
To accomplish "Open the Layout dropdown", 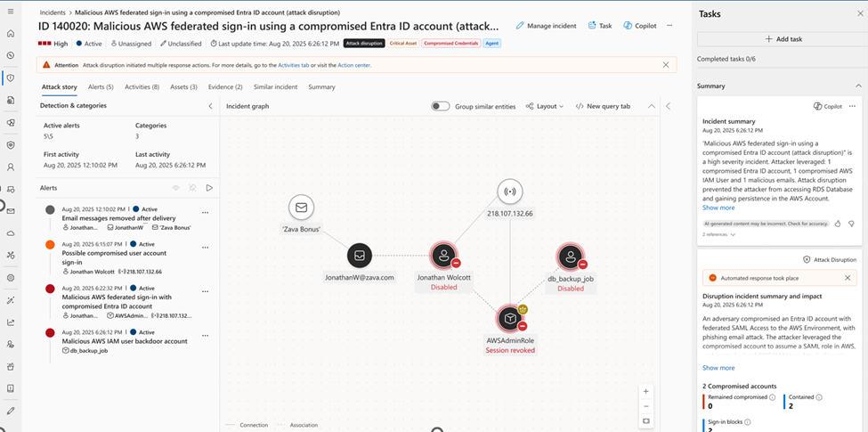I will [545, 106].
